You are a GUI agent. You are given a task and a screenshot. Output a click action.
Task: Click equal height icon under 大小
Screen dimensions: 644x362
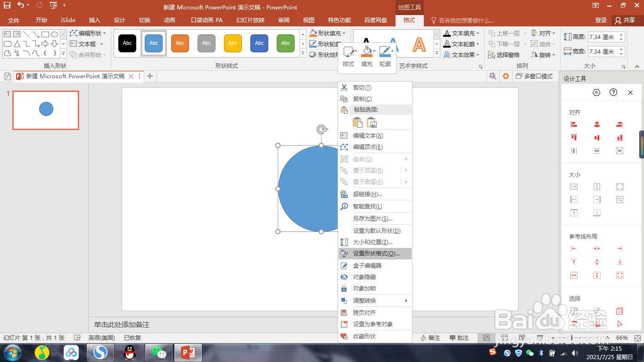597,187
